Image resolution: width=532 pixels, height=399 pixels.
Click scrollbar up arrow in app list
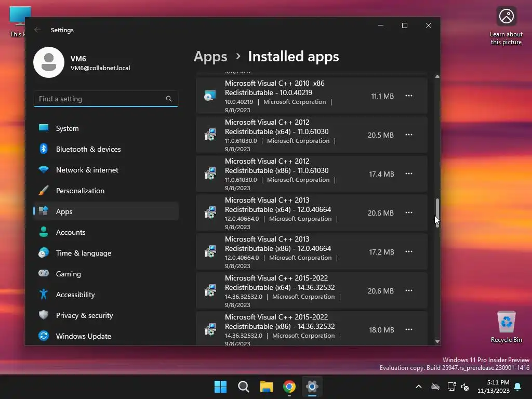point(437,77)
